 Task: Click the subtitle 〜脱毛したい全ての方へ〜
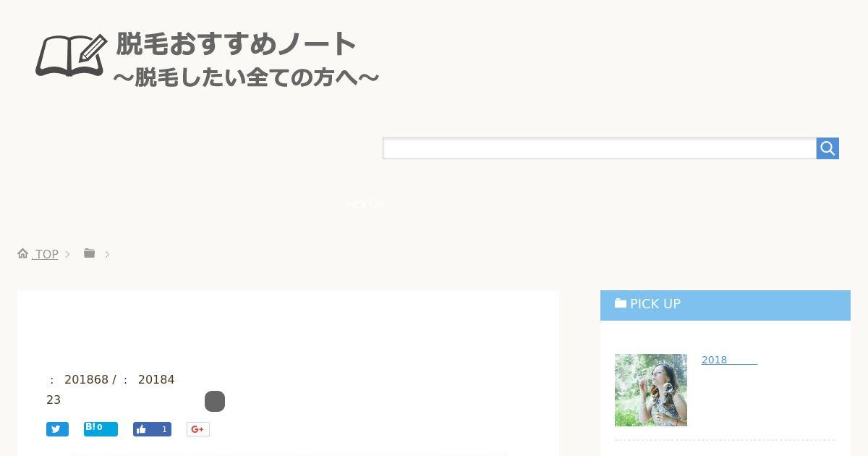[246, 77]
